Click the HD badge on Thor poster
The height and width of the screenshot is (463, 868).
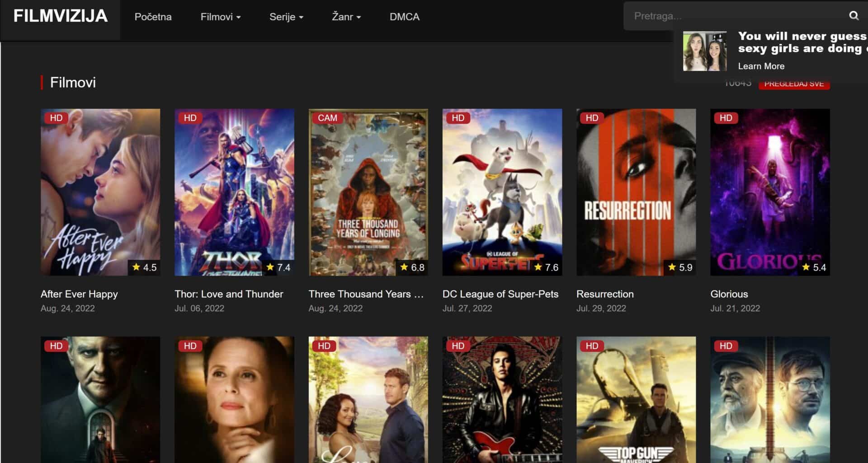click(190, 118)
